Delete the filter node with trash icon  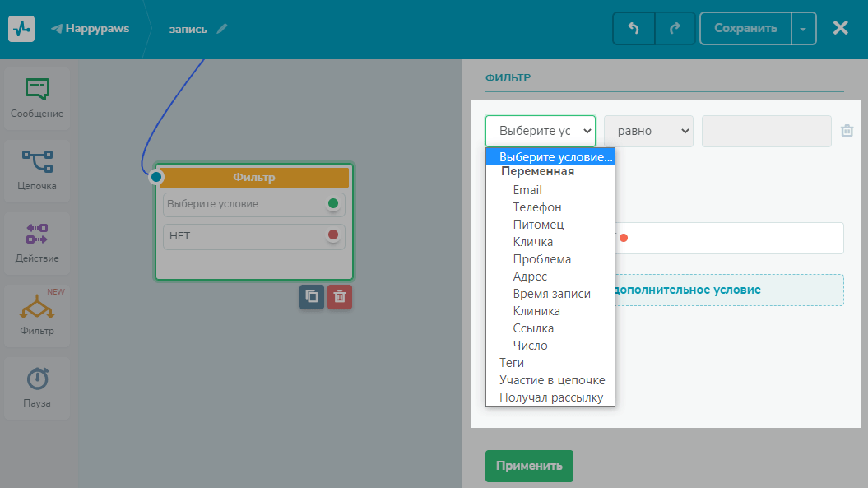coord(339,297)
